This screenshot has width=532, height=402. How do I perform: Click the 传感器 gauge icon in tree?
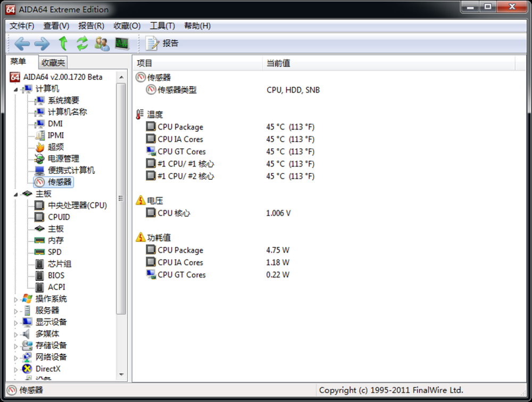pyautogui.click(x=40, y=182)
